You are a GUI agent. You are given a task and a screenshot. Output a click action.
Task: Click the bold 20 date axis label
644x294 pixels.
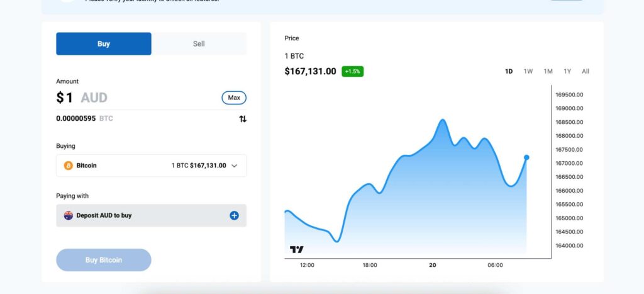pos(433,265)
